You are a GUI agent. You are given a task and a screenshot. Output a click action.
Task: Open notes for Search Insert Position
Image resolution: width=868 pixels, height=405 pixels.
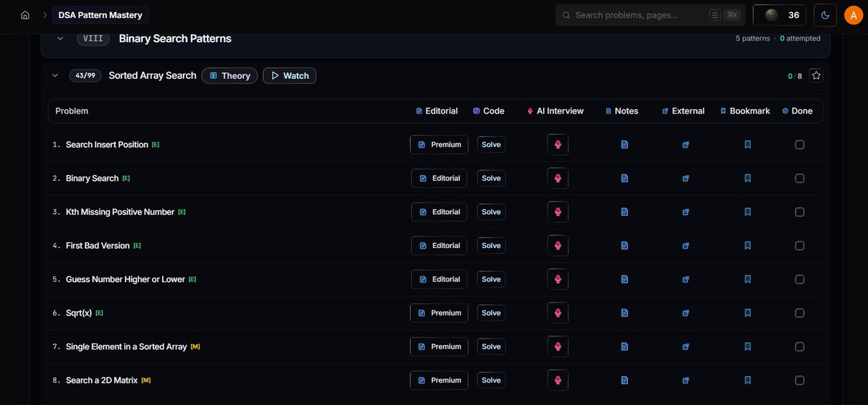point(625,145)
